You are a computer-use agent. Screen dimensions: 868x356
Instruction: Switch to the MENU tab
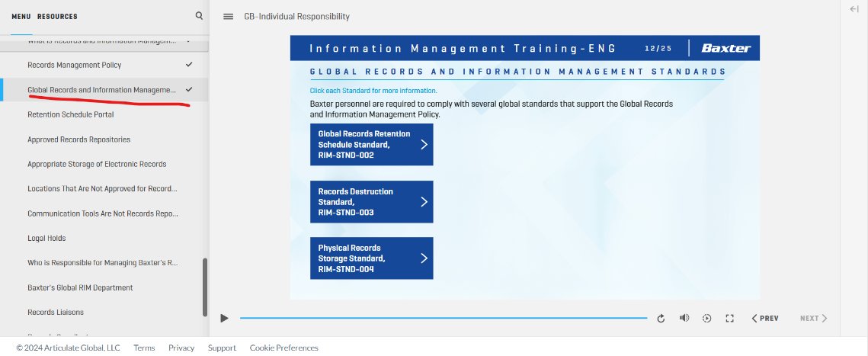point(21,17)
